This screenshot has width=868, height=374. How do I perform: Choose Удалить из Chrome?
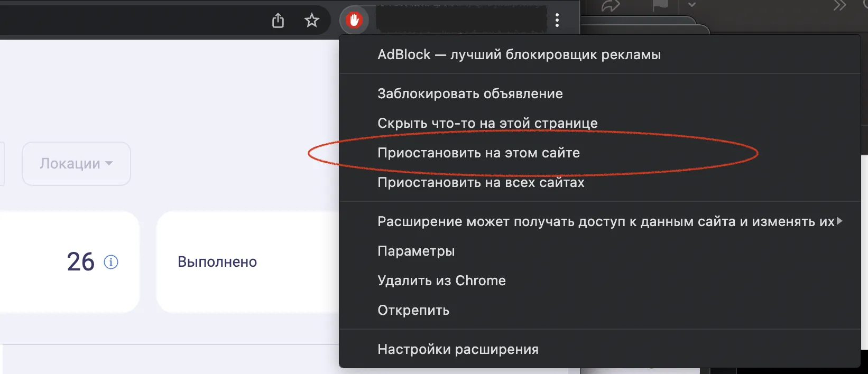[599, 280]
